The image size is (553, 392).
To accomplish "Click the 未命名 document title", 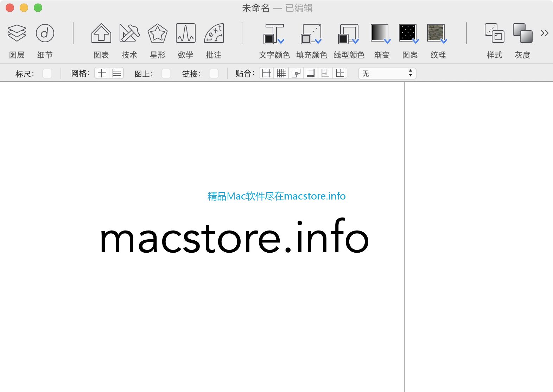I will 256,8.
